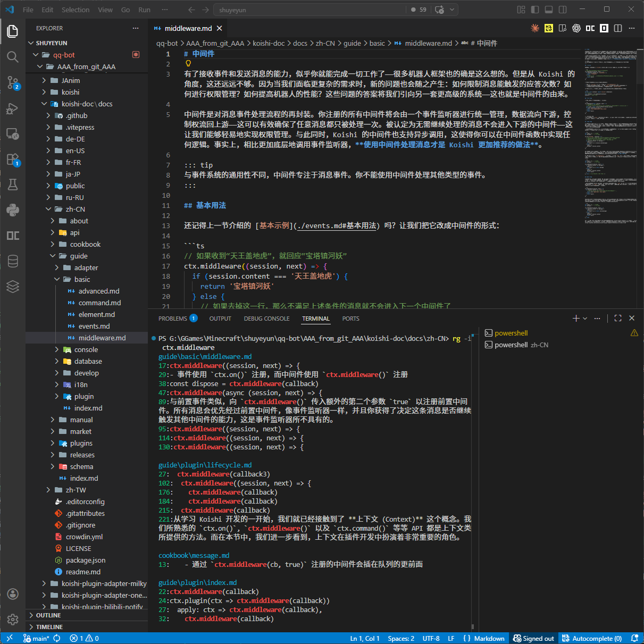644x644 pixels.
Task: Open Source Control view with badge 2
Action: pyautogui.click(x=13, y=82)
